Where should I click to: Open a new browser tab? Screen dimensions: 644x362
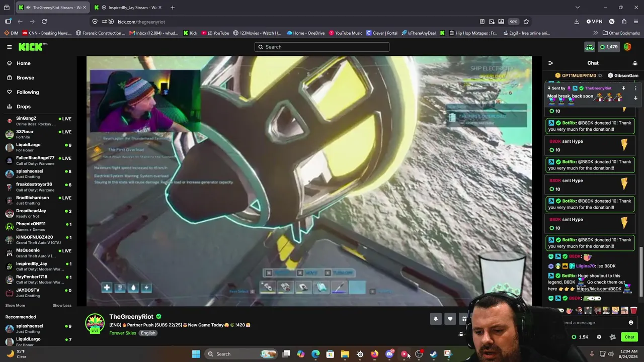(x=173, y=8)
